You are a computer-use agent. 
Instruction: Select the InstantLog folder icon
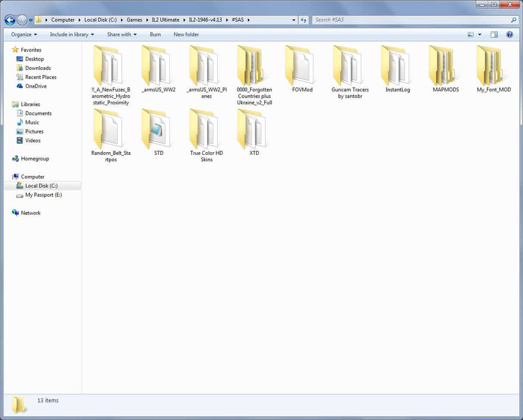click(x=395, y=65)
